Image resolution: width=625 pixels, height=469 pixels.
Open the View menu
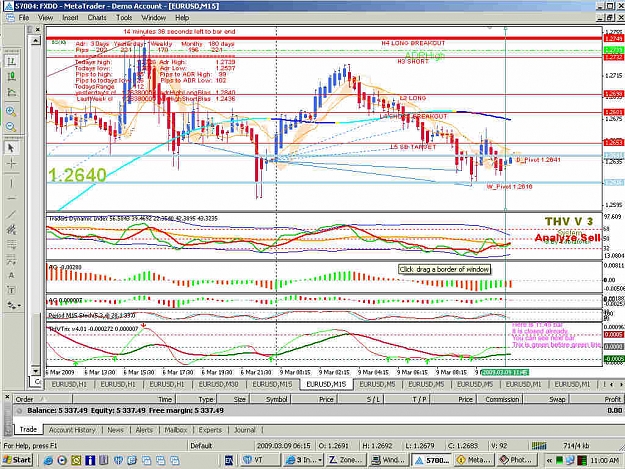tap(45, 18)
